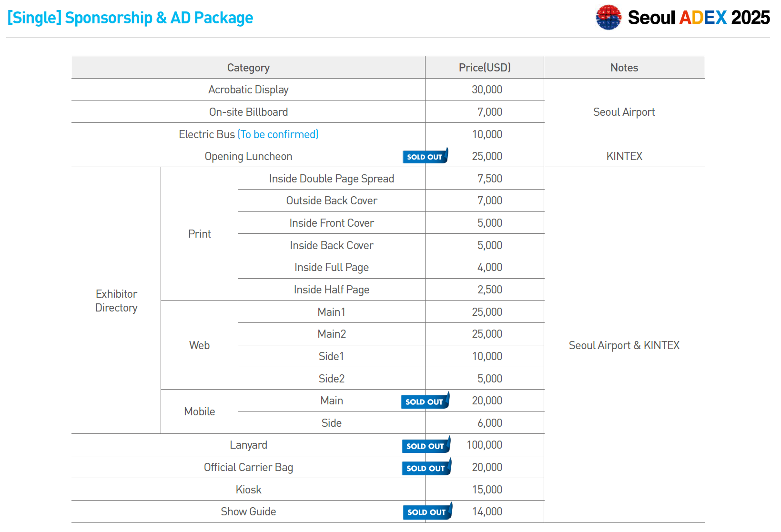Click the On-site Billboard category cell

click(x=248, y=112)
